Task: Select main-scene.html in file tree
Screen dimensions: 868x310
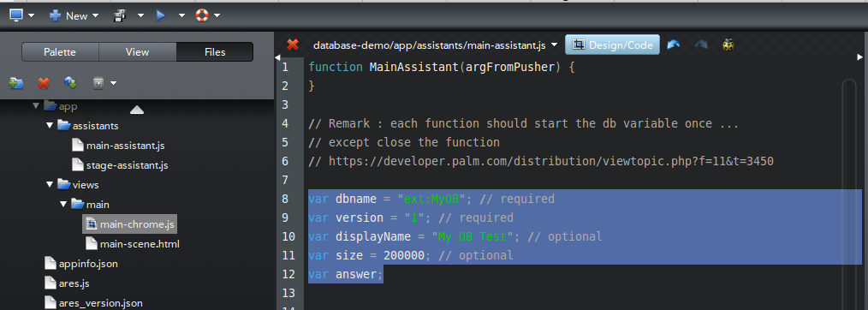Action: click(140, 243)
